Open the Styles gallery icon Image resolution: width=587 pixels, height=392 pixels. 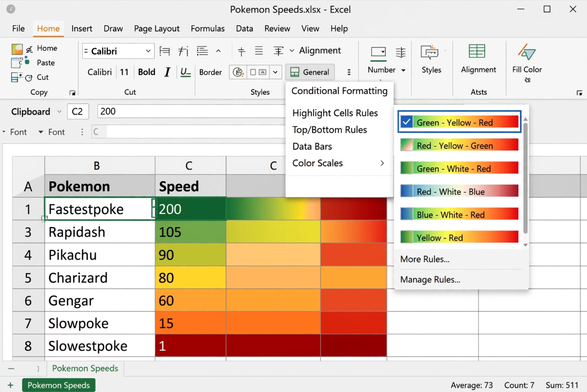[429, 52]
